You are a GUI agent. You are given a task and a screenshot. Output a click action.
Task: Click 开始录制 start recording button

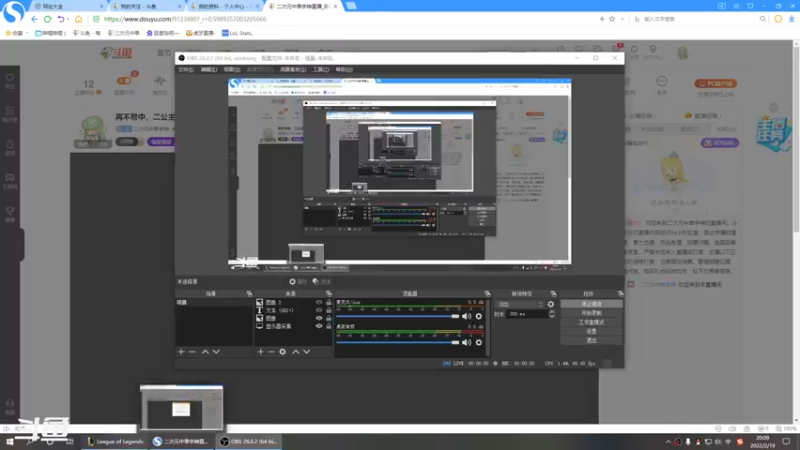(x=591, y=313)
